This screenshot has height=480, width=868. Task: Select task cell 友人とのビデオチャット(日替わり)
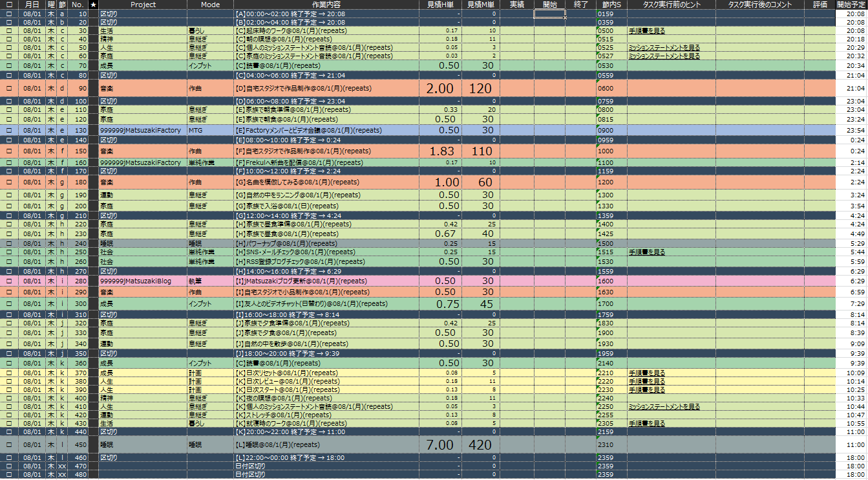coord(326,303)
